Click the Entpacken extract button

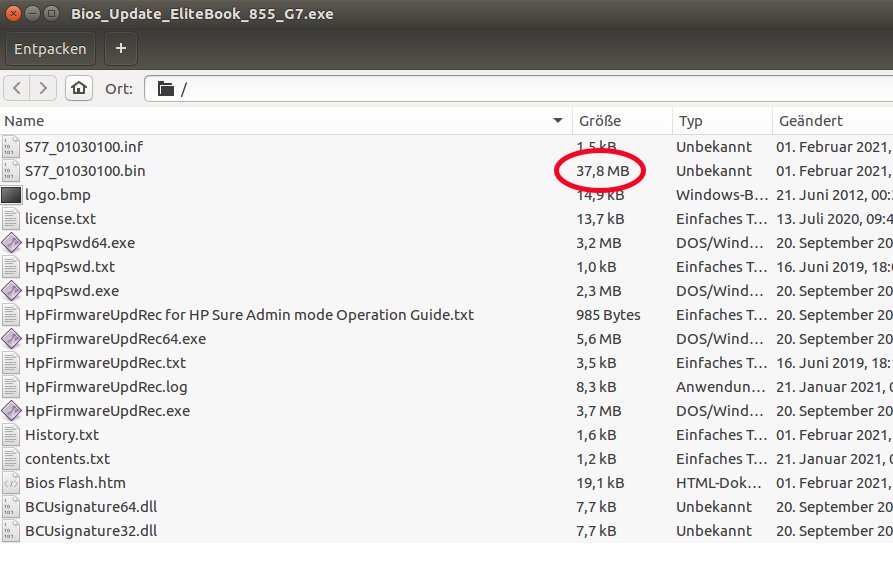pos(50,49)
